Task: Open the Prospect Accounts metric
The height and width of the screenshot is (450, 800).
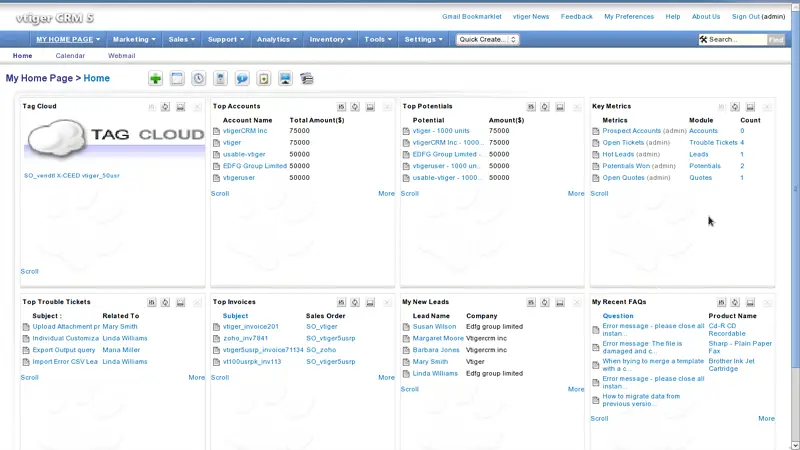Action: (631, 131)
